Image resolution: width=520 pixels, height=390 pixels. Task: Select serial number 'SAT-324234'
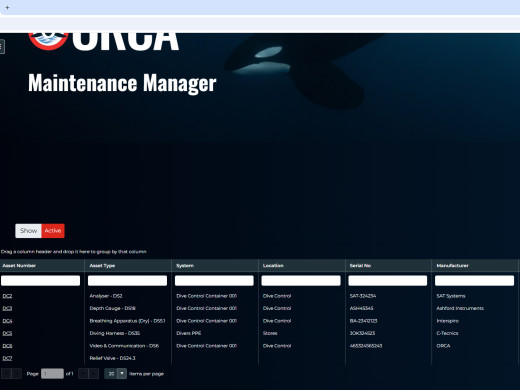point(363,296)
